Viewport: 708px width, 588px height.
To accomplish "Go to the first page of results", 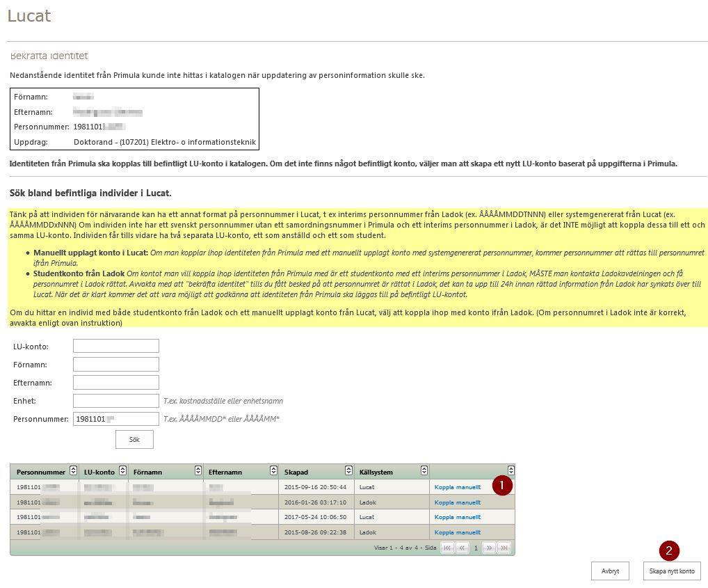I will click(447, 548).
